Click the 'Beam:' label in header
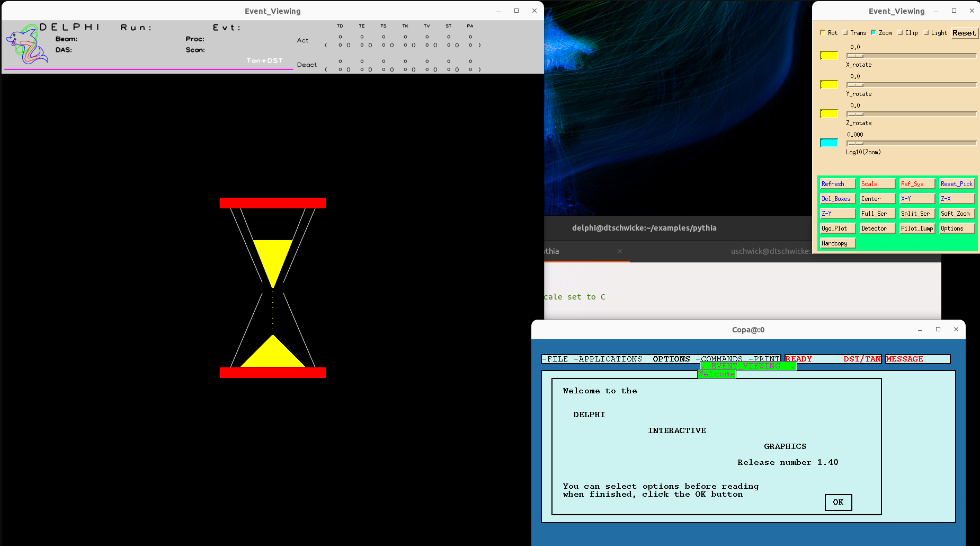The image size is (980, 546). (x=66, y=39)
